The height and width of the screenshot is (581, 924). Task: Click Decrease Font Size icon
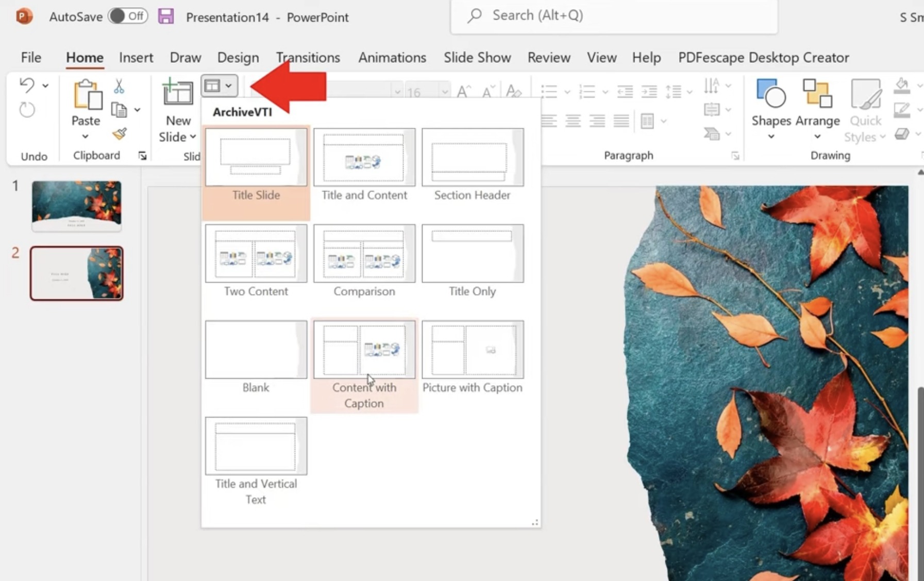pos(489,92)
